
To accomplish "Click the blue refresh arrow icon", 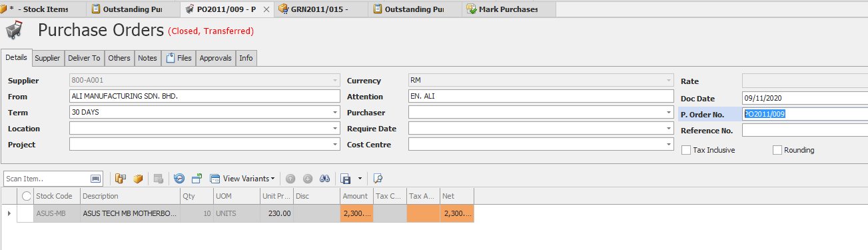I will click(x=179, y=179).
